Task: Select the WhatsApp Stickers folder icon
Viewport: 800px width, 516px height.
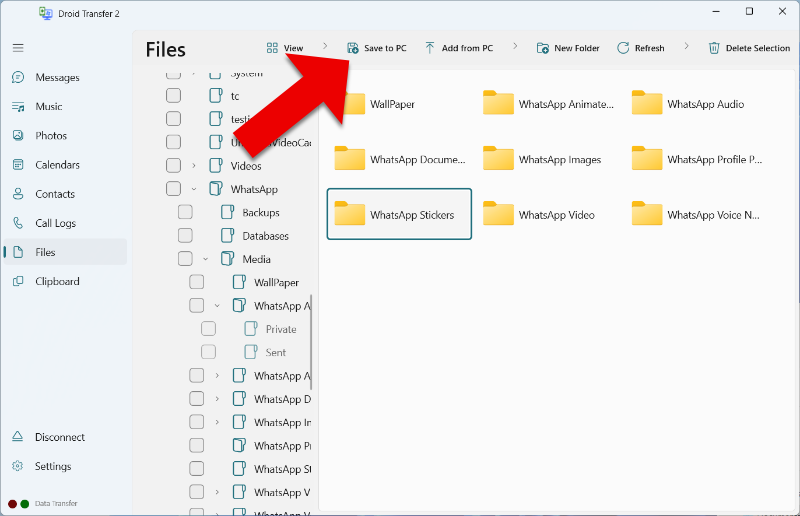Action: tap(349, 213)
